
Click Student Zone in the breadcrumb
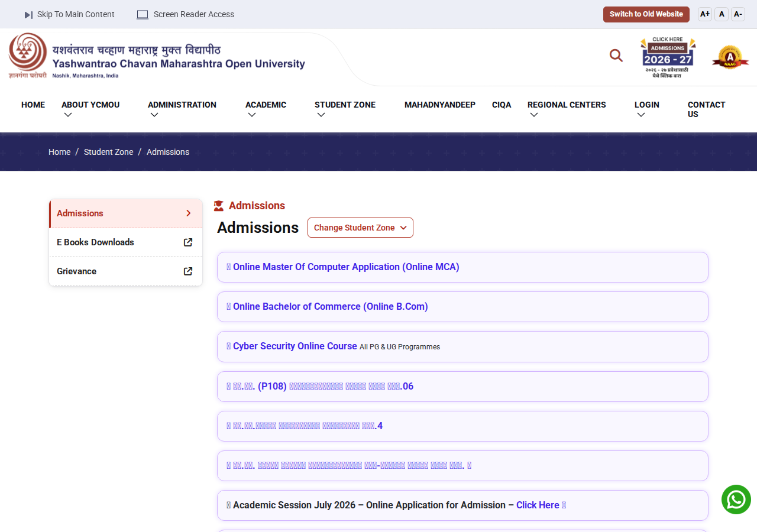(109, 152)
